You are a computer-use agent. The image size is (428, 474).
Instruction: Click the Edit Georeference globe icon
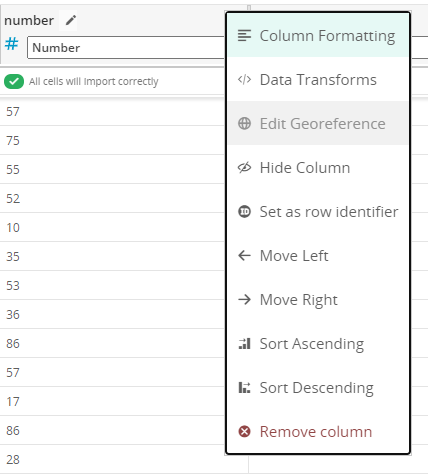(x=244, y=123)
